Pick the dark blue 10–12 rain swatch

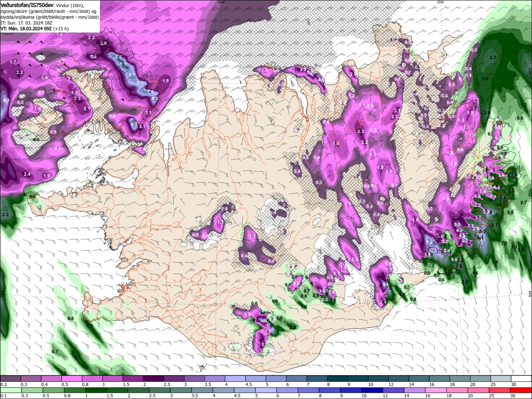click(x=372, y=390)
